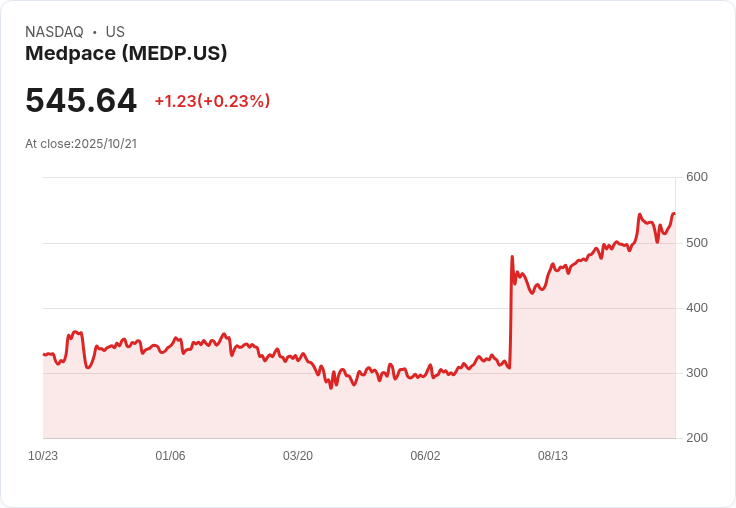Select the 545.64 closing price

(x=81, y=101)
